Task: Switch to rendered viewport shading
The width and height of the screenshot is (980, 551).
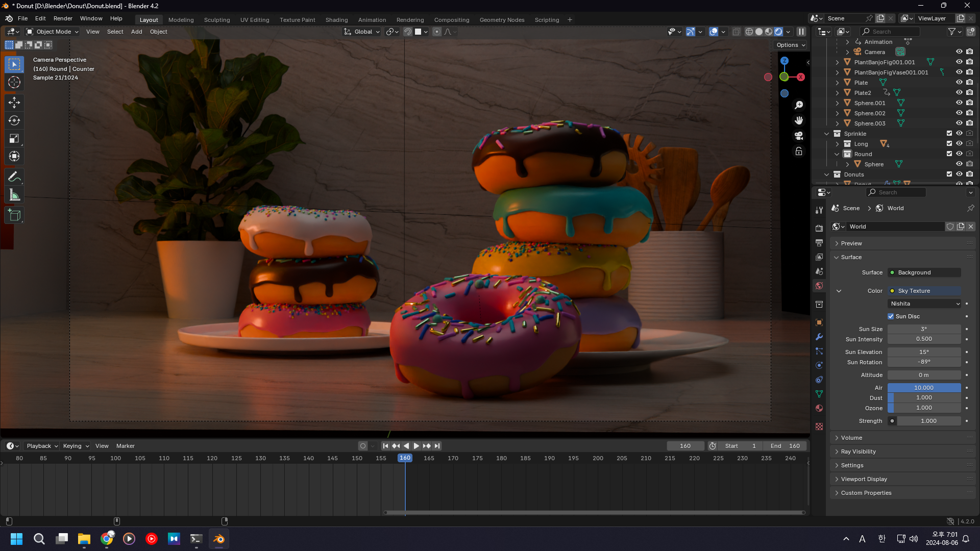Action: point(778,32)
